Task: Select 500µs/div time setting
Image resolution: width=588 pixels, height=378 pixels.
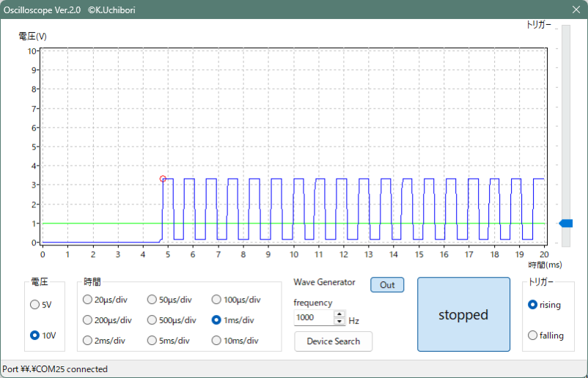Action: coord(152,319)
